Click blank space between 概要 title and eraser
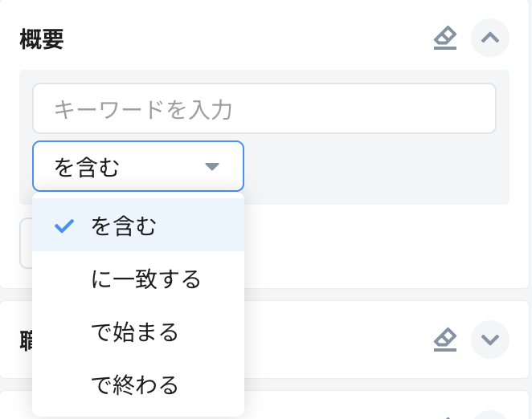This screenshot has height=419, width=532. (x=241, y=39)
